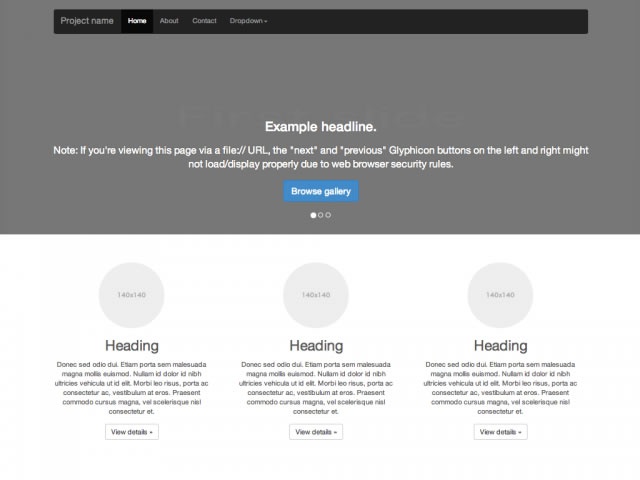This screenshot has width=640, height=480.
Task: Open the About navbar link
Action: pyautogui.click(x=169, y=21)
